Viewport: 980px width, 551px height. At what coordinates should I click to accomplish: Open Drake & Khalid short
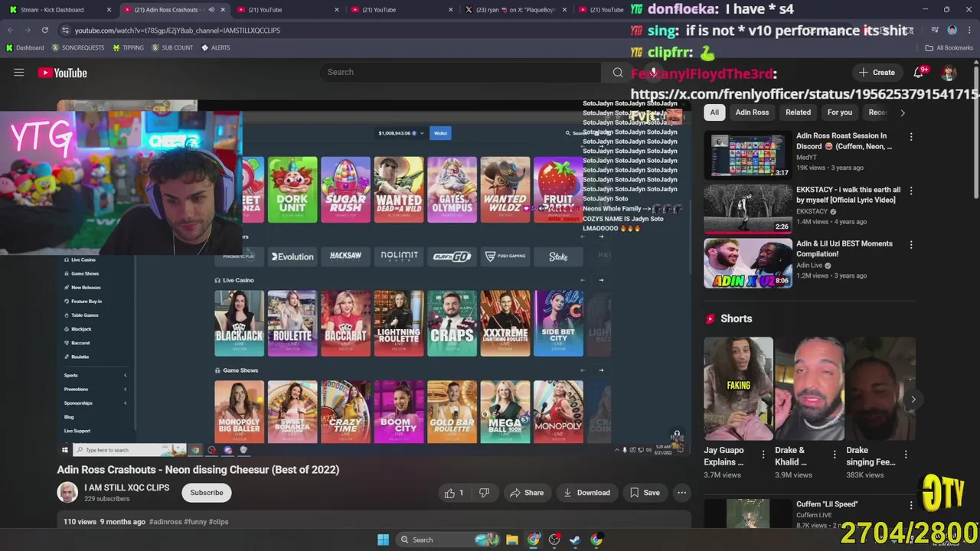[809, 389]
